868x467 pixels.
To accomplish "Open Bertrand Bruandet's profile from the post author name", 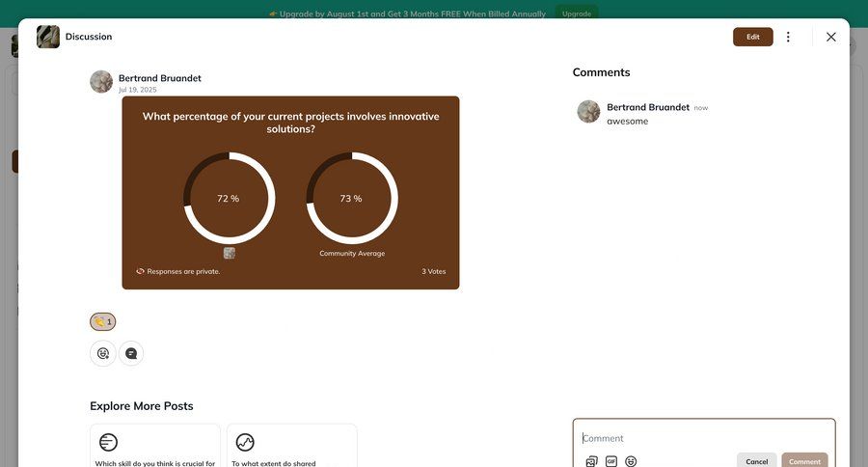I will [x=159, y=78].
